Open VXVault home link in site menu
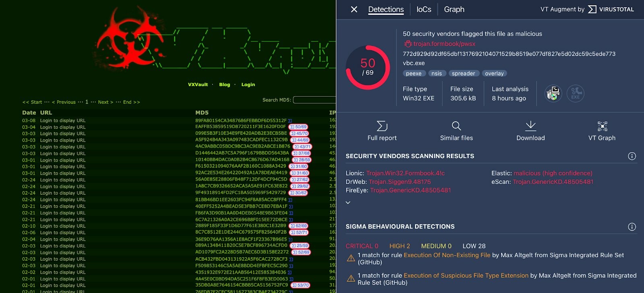Screen dimensions: 644x293 pos(198,85)
